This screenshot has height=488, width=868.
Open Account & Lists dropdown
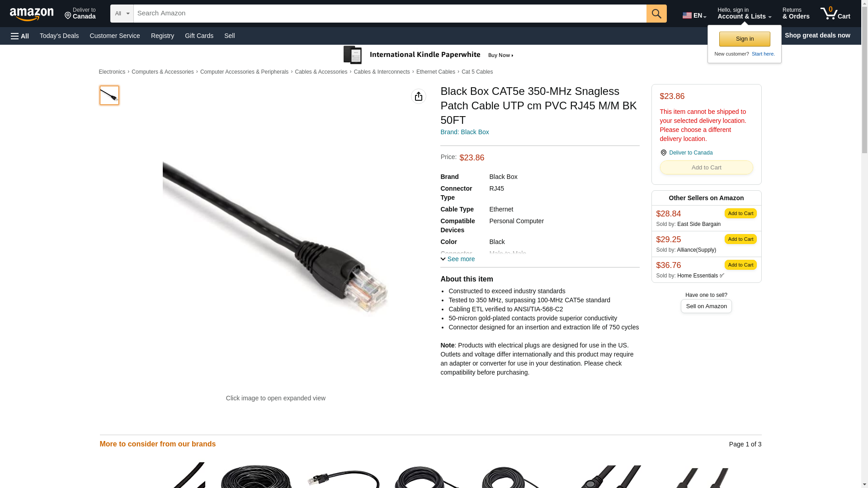click(x=744, y=14)
